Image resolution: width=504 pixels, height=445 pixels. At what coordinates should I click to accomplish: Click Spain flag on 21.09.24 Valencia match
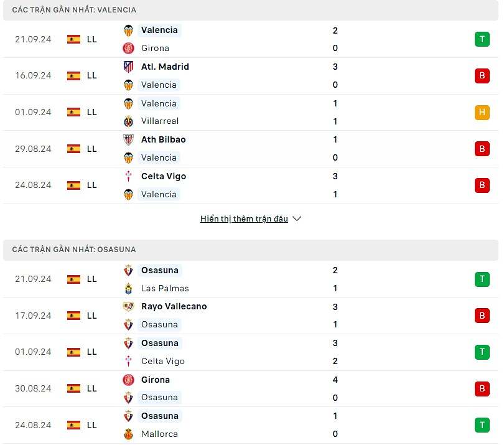pyautogui.click(x=73, y=39)
